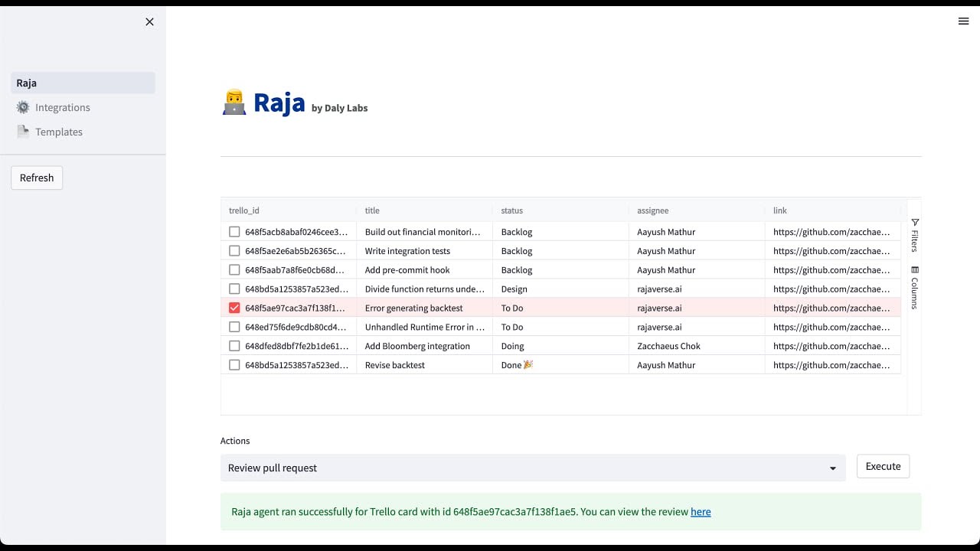980x551 pixels.
Task: Click the Raja laptop emoji logo
Action: tap(234, 103)
